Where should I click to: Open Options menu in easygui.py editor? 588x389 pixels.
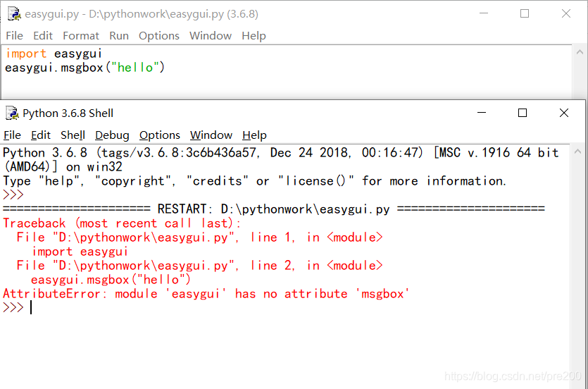[159, 36]
